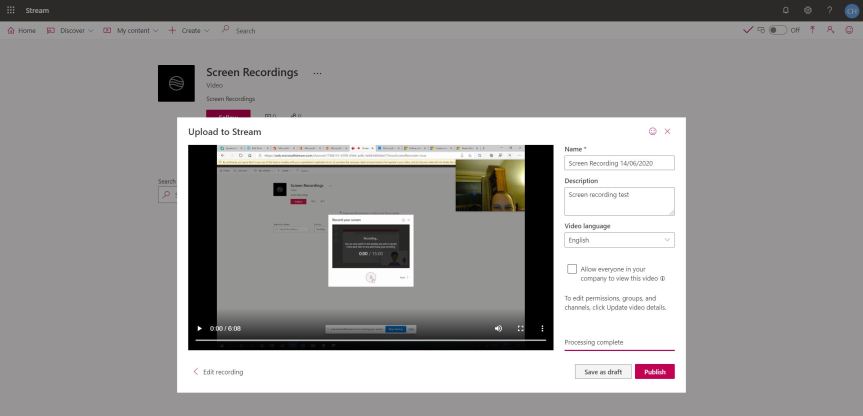Open the app launcher waffle icon
Image resolution: width=863 pixels, height=416 pixels.
pyautogui.click(x=10, y=10)
